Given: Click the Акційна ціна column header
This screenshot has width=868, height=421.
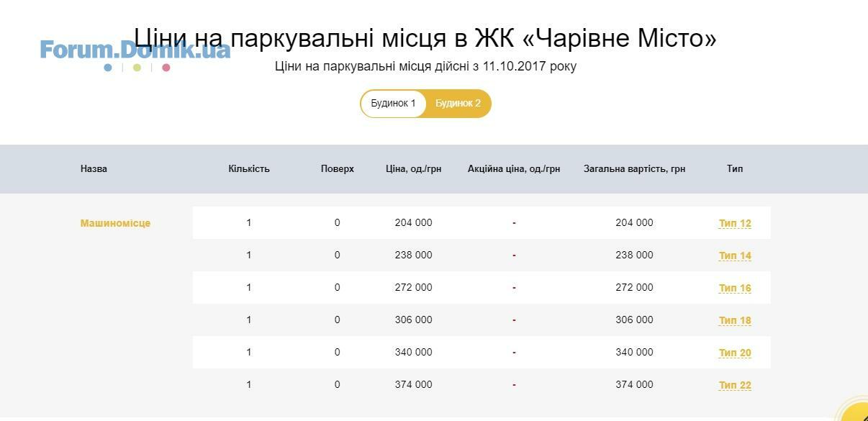Looking at the screenshot, I should (x=514, y=168).
